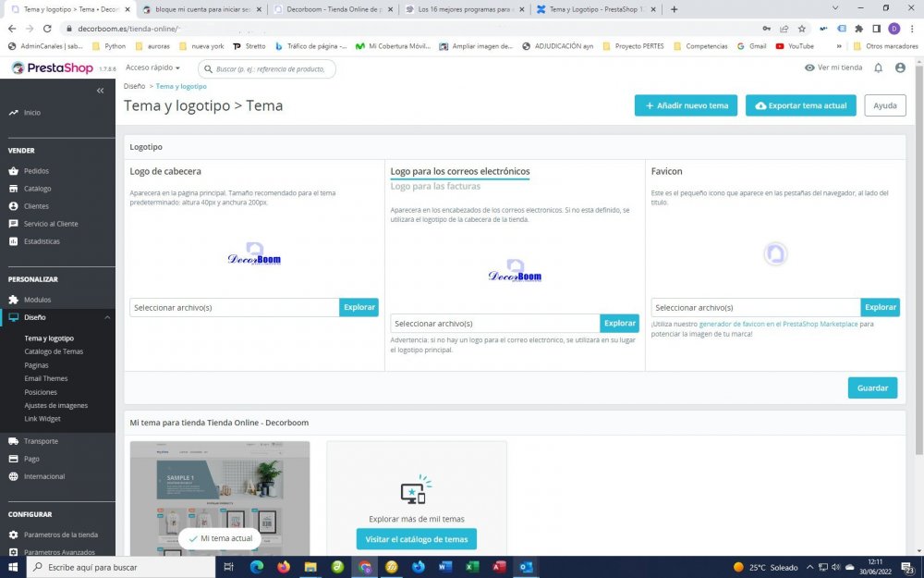924x578 pixels.
Task: Click the Internacional globe icon
Action: click(14, 476)
